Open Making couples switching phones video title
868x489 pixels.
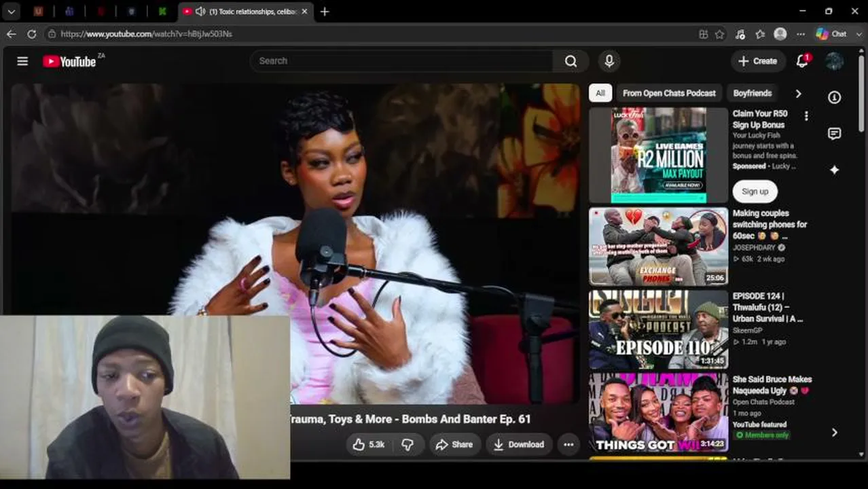[x=770, y=224]
